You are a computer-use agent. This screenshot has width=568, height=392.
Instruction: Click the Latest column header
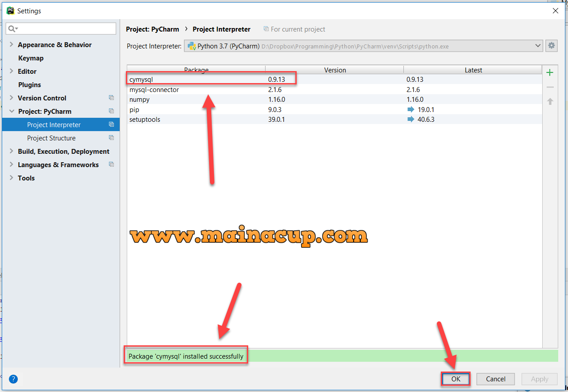(x=473, y=70)
